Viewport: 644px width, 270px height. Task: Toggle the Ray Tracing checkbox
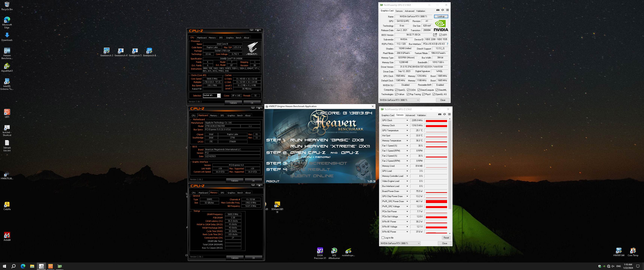408,94
